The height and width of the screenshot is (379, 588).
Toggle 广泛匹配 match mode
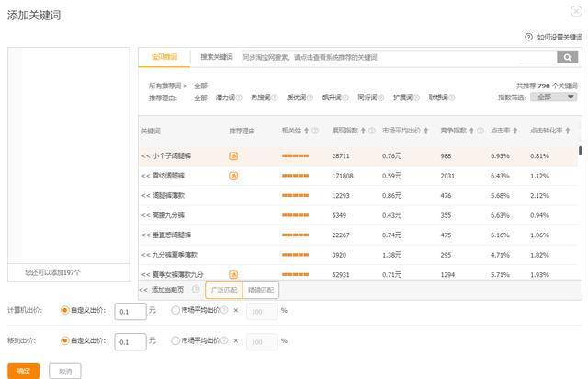click(x=224, y=290)
